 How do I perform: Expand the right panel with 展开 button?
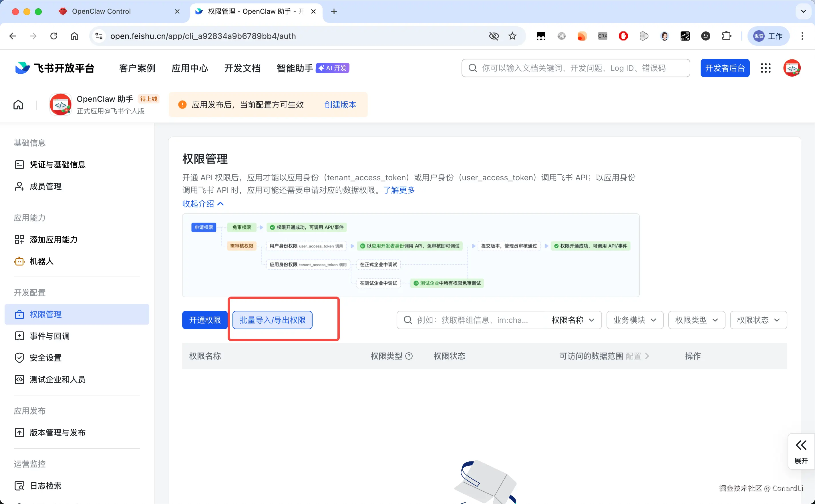[x=801, y=451]
